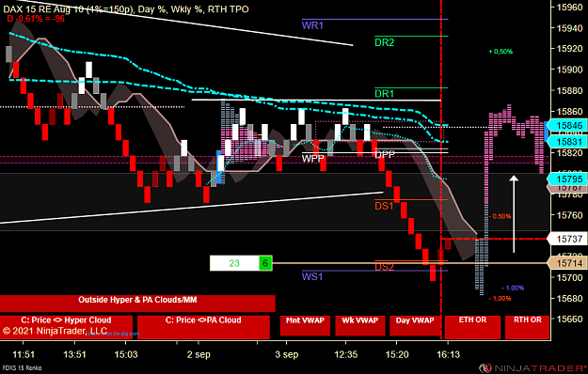Click the NinjaTrader logo at bottom right
588x374 pixels.
point(532,368)
